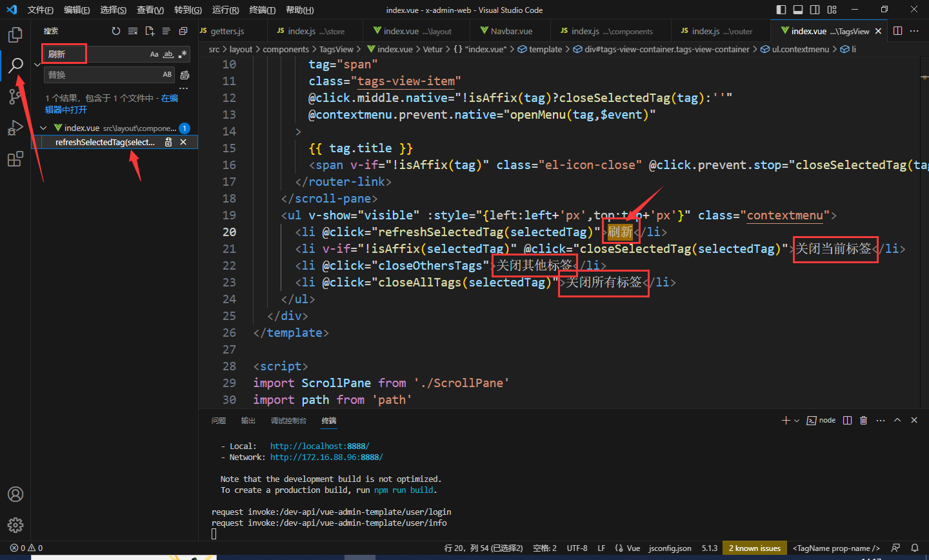Open the 文件(F) menu
This screenshot has width=929, height=560.
click(x=40, y=10)
